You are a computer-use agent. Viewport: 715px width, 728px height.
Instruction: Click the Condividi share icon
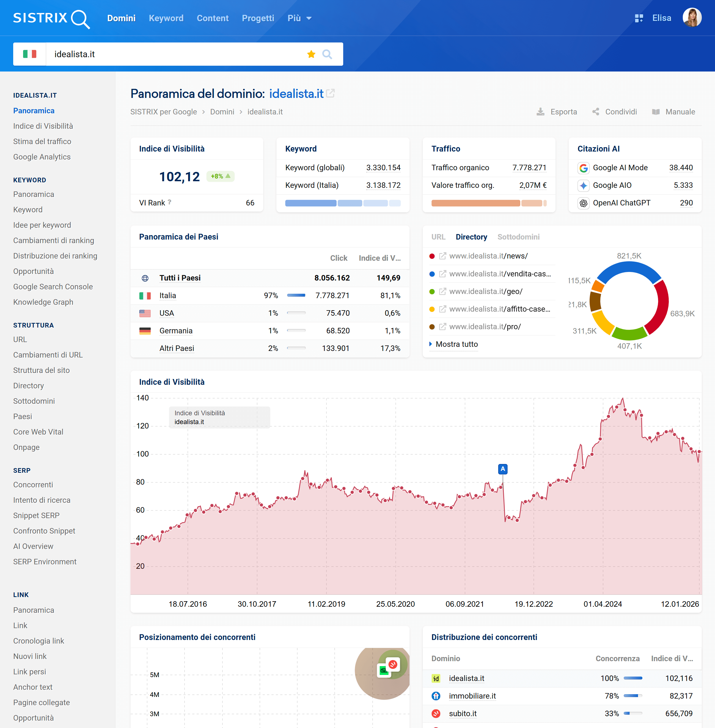pyautogui.click(x=596, y=112)
